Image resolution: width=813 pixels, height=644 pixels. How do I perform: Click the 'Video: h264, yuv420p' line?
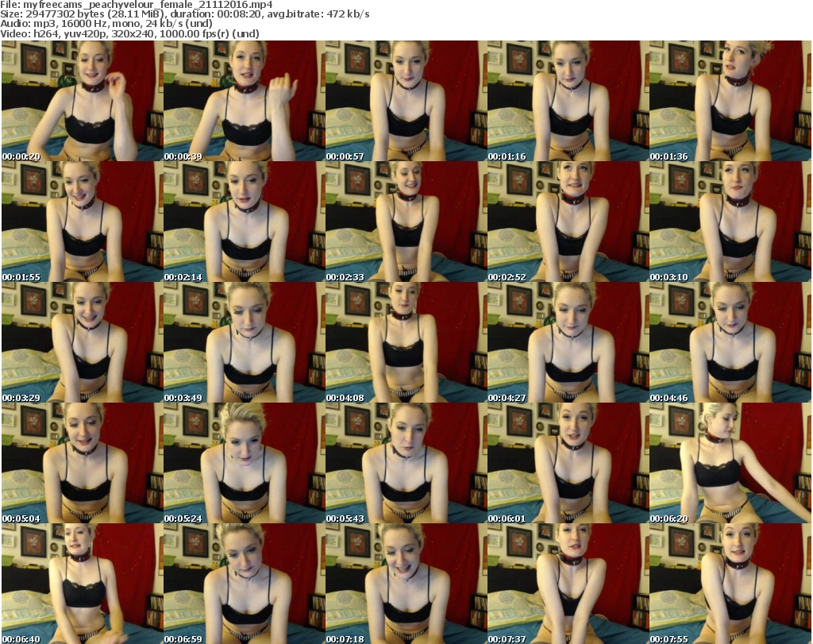tap(129, 33)
